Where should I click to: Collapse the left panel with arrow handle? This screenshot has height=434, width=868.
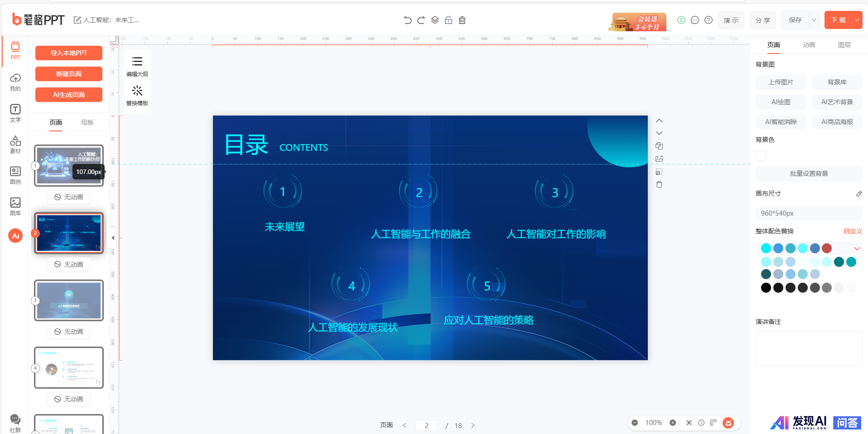click(113, 237)
